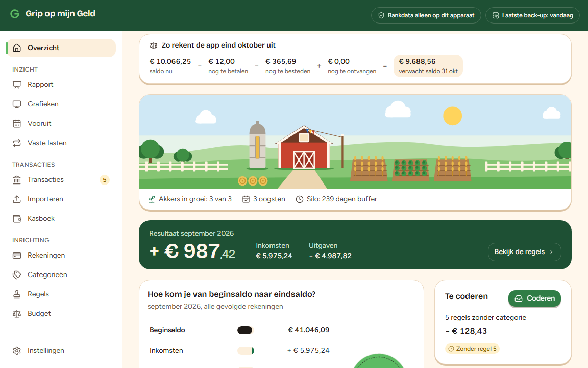Image resolution: width=588 pixels, height=368 pixels.
Task: Open Transacties list
Action: [61, 180]
